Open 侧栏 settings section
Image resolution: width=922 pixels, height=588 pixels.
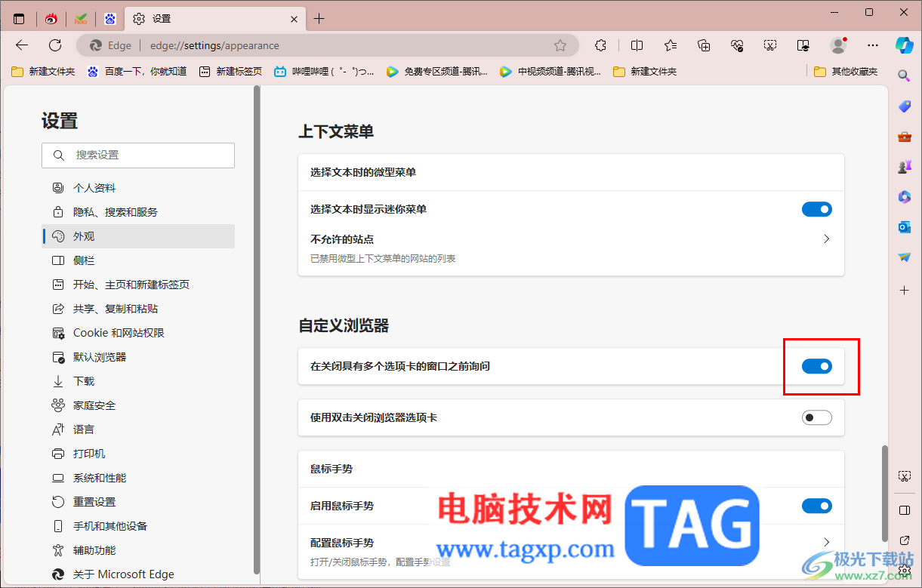coord(138,260)
